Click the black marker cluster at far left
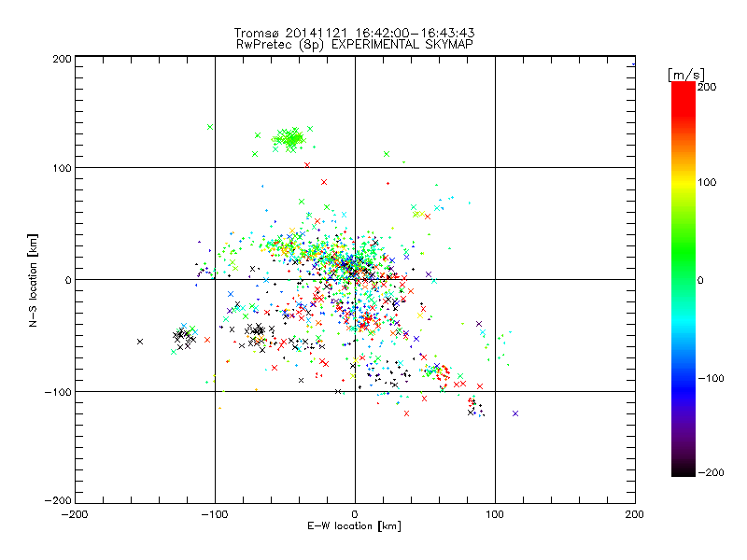This screenshot has height=560, width=747. tap(184, 338)
